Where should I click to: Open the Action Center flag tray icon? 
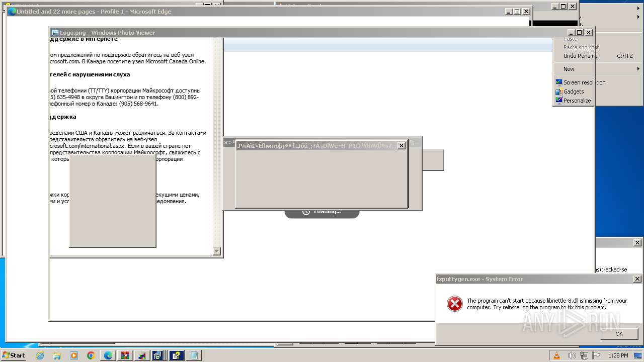pyautogui.click(x=596, y=355)
